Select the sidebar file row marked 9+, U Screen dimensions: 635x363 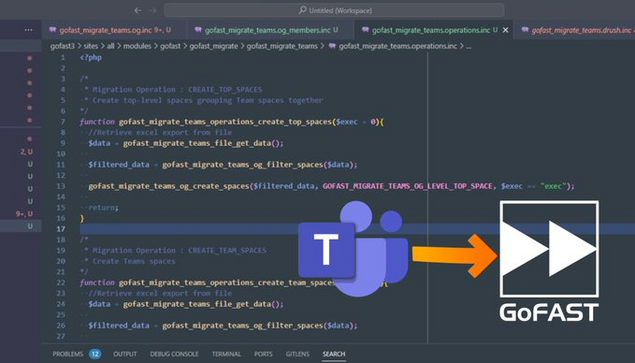click(x=21, y=214)
